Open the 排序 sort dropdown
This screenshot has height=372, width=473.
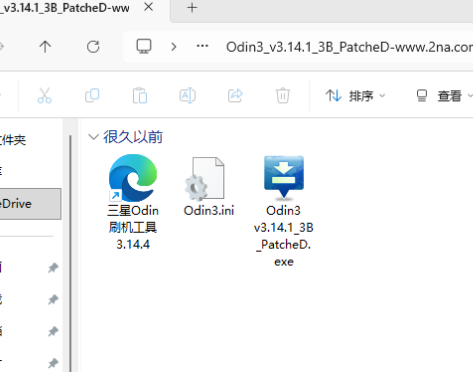(x=355, y=96)
